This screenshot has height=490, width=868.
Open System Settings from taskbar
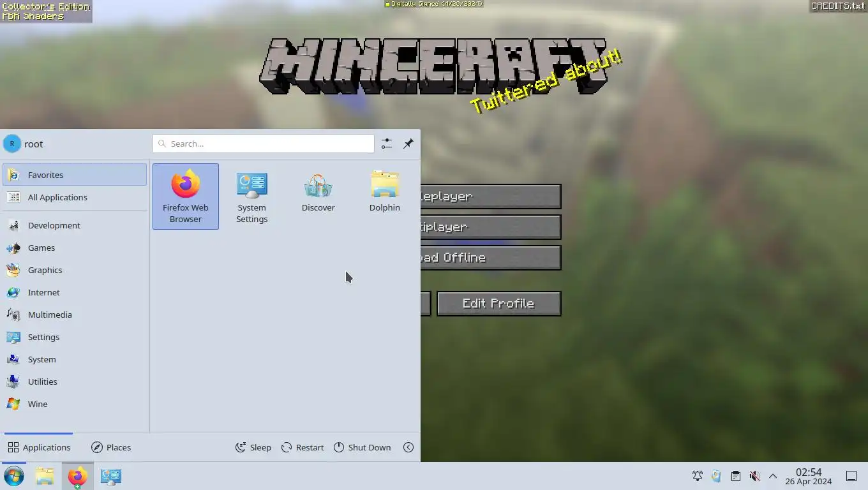110,476
